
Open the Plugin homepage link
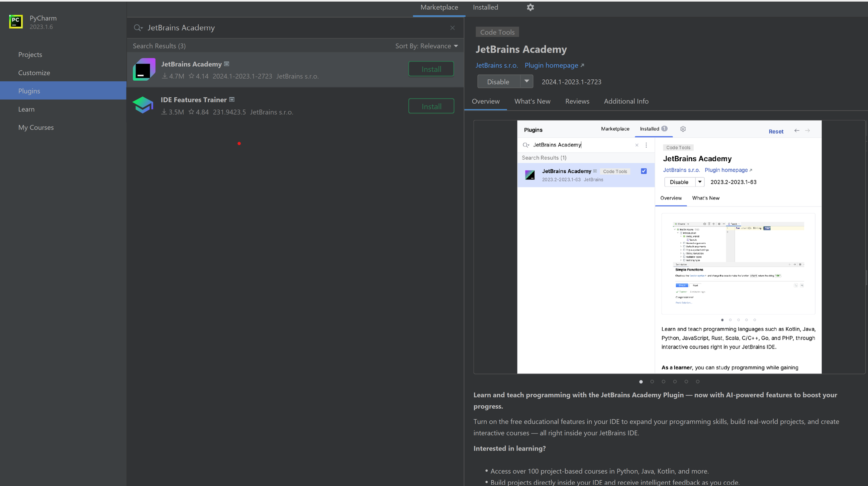click(x=551, y=65)
